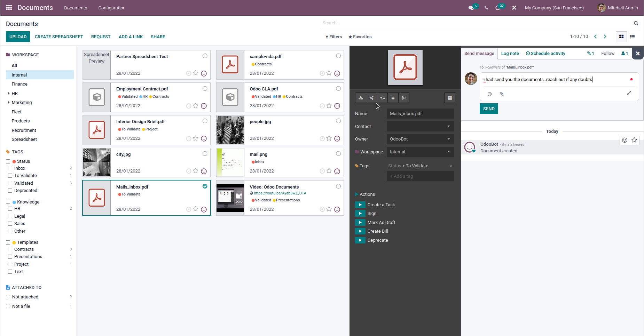Open Mitchell Admin user menu

(x=618, y=8)
